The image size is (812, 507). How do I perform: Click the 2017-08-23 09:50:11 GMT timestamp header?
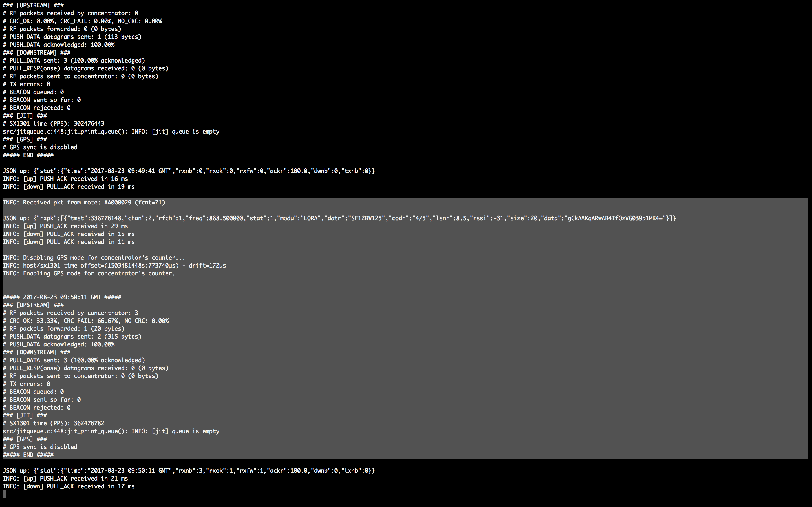(62, 297)
